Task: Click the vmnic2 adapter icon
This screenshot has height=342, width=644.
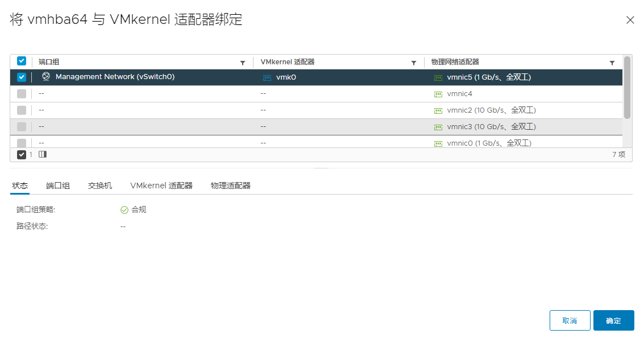Action: coord(437,110)
